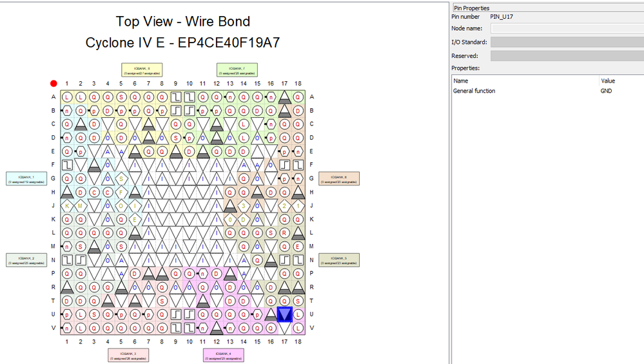Click the PIN_U17 pin number text

[x=502, y=17]
